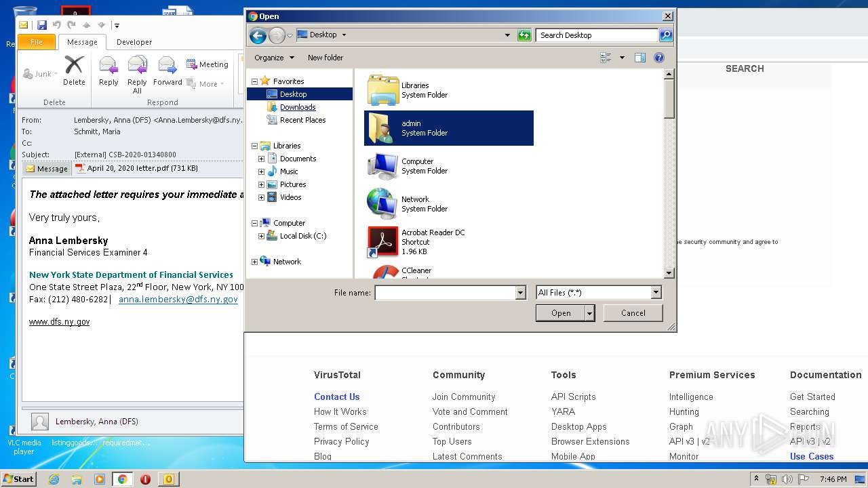Screen dimensions: 868x488
Task: Click www.dfs.ny.gov link
Action: pyautogui.click(x=59, y=322)
